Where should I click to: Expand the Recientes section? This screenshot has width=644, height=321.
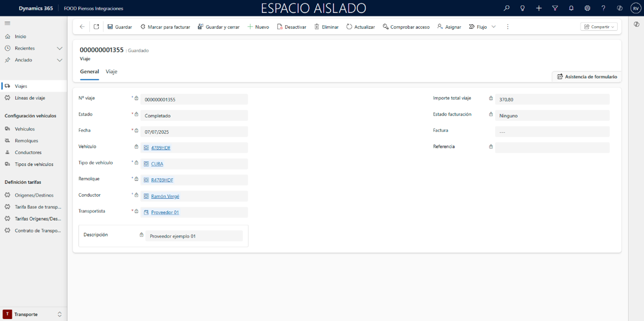(x=59, y=49)
